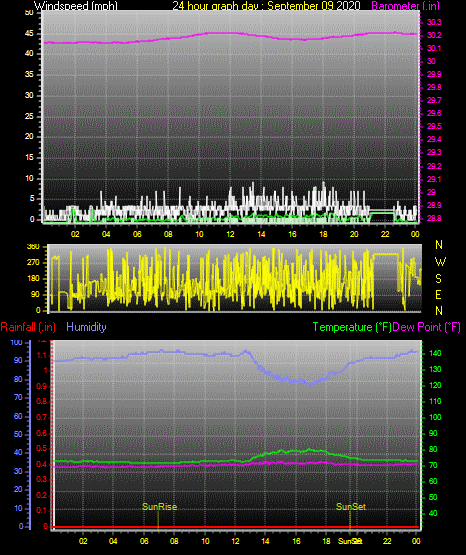Click rainfall axis value 0.9
This screenshot has width=466, height=555.
pyautogui.click(x=41, y=386)
